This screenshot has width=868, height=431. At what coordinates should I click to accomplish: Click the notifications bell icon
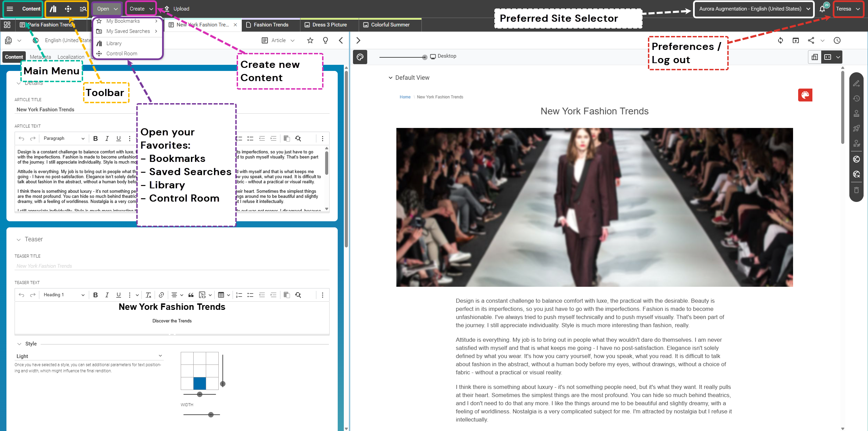[822, 9]
